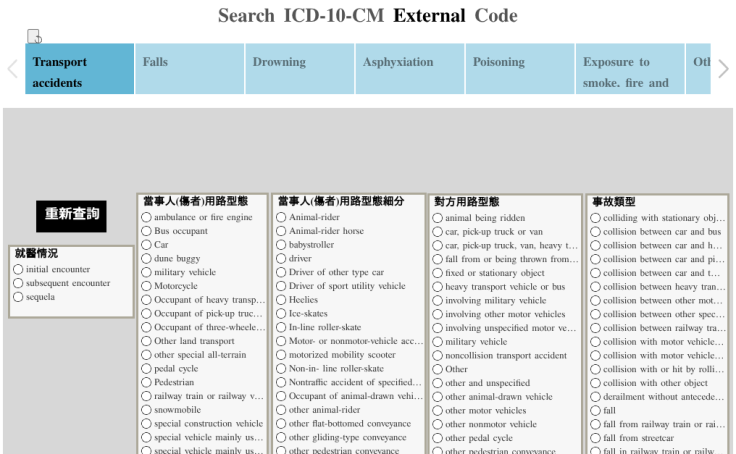Select heavy transport vehicle or bus
736x454 pixels.
[437, 287]
